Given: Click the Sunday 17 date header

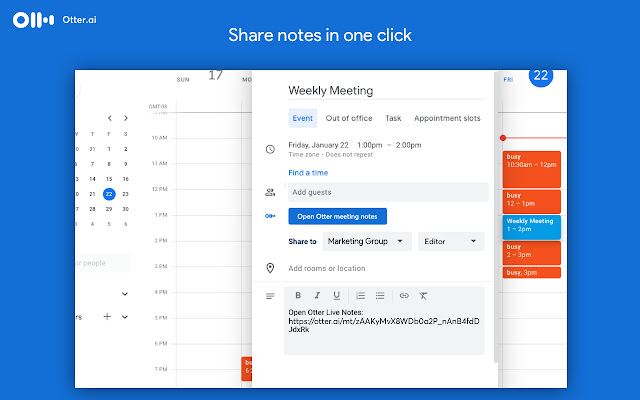Looking at the screenshot, I should [x=215, y=75].
